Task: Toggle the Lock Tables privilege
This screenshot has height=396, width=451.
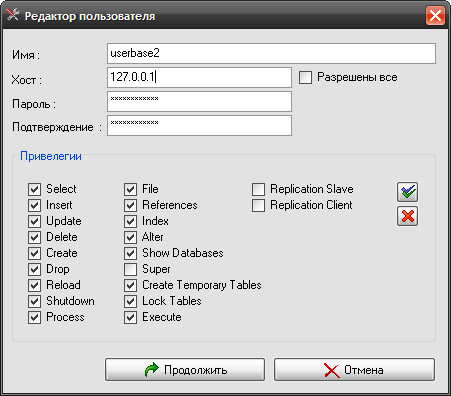Action: coord(130,301)
